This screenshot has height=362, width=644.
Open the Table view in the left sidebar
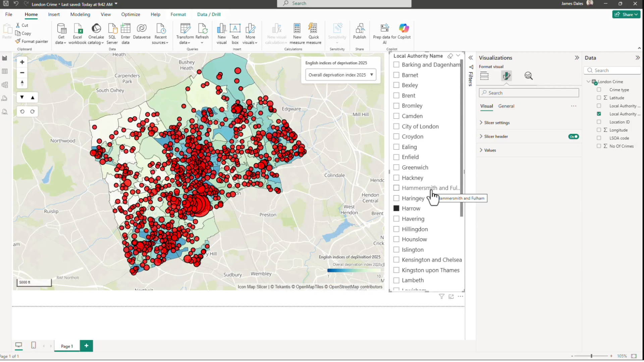[x=5, y=71]
